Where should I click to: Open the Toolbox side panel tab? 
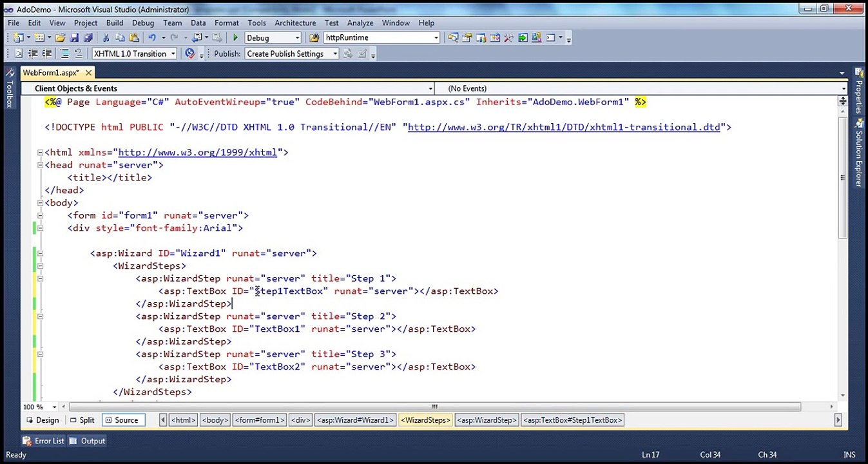coord(10,88)
